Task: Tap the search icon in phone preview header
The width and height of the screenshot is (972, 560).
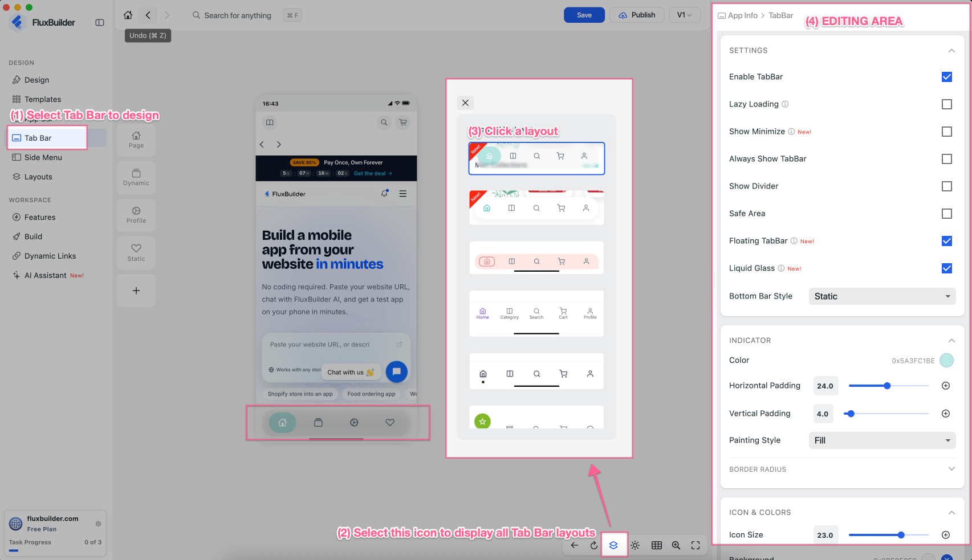Action: point(384,122)
